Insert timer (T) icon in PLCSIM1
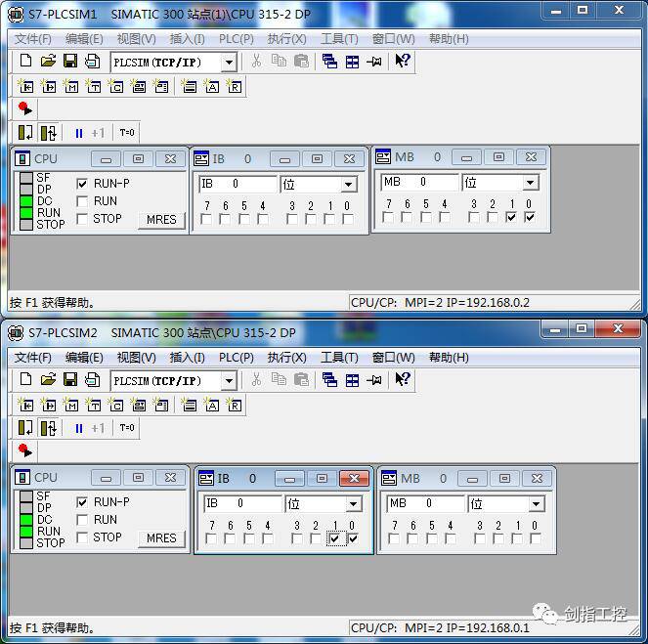 pyautogui.click(x=94, y=87)
